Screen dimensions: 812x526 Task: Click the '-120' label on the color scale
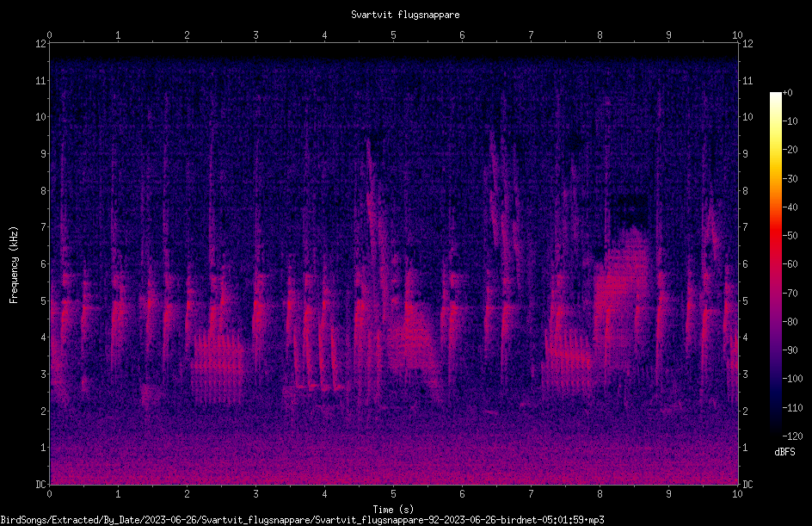click(x=792, y=436)
